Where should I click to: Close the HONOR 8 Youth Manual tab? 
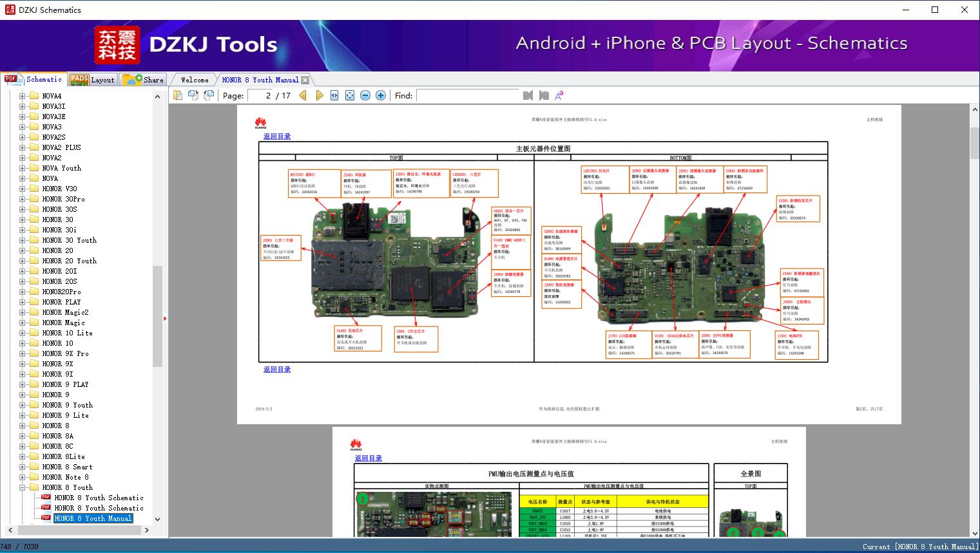tap(305, 80)
